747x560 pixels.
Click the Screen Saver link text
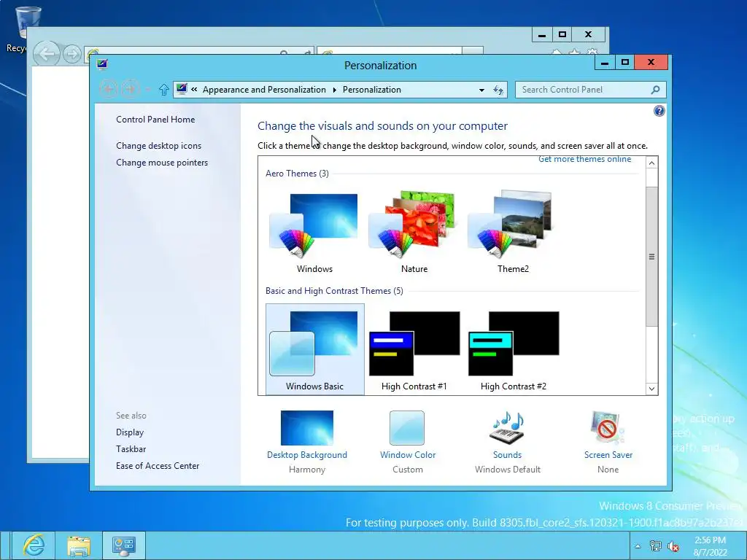point(608,455)
